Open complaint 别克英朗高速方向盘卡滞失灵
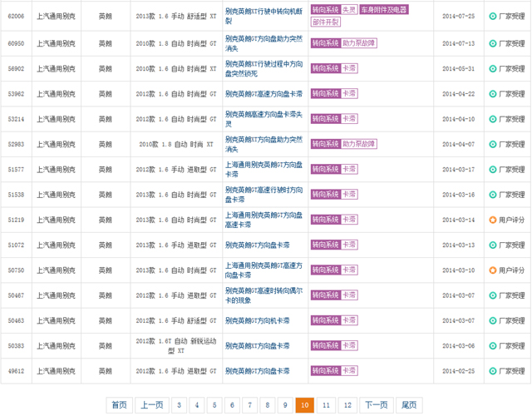This screenshot has height=416, width=532. coord(264,119)
